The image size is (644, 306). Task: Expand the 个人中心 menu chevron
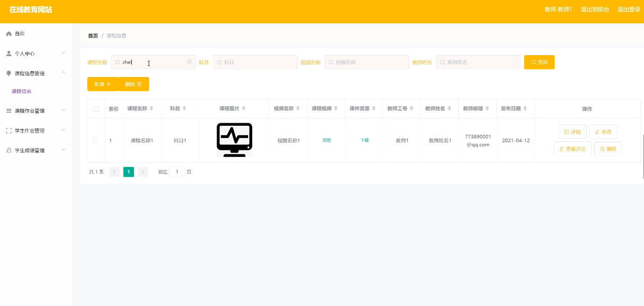(63, 53)
